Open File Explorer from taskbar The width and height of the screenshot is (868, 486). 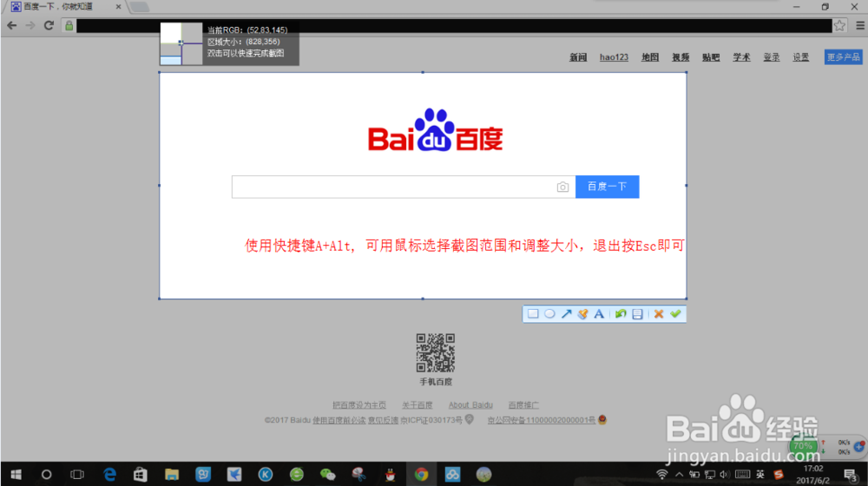(172, 475)
